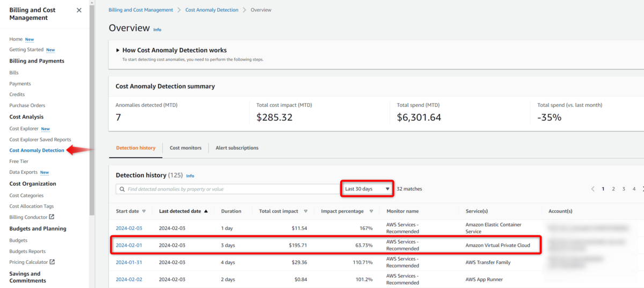Open Data Exports page
644x288 pixels.
(x=23, y=172)
